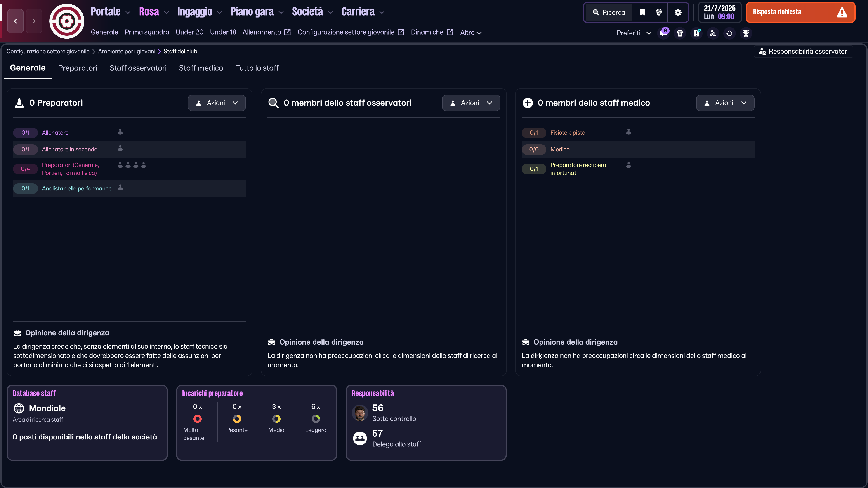The image size is (868, 488).
Task: Select the Fisioterapista role label
Action: tap(568, 133)
